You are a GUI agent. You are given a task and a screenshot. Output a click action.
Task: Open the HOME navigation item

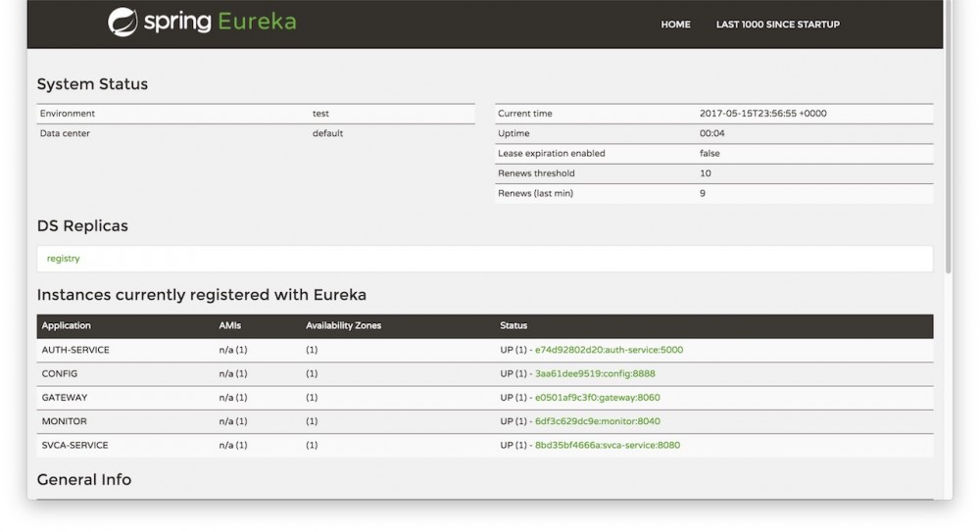pos(675,24)
